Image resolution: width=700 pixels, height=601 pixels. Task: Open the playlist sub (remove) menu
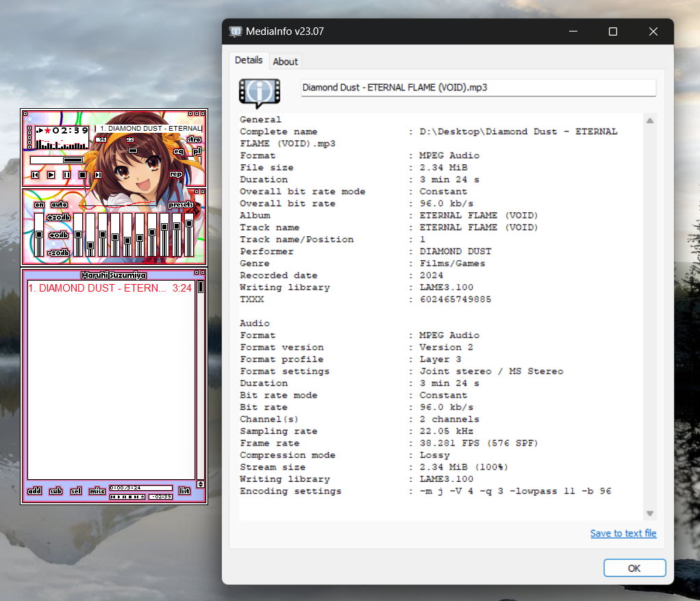(x=55, y=491)
